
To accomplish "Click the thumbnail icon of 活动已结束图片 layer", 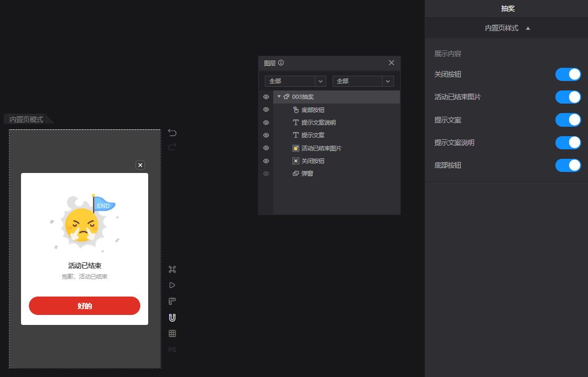I will (295, 148).
